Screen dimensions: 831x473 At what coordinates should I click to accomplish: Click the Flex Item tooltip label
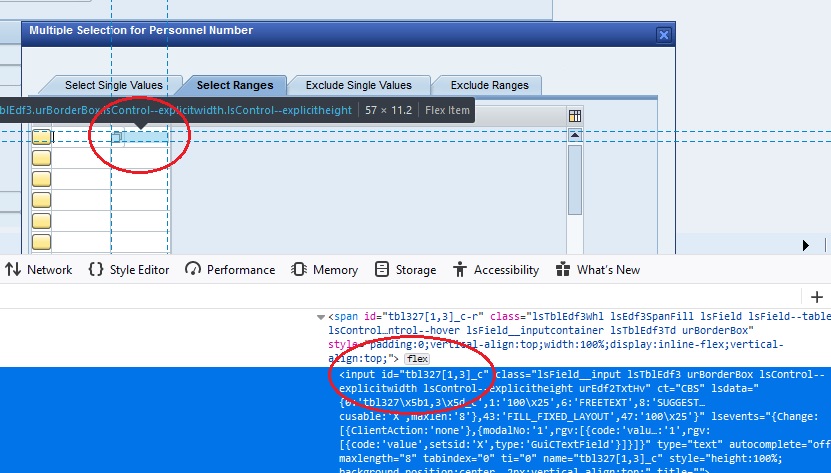[447, 110]
